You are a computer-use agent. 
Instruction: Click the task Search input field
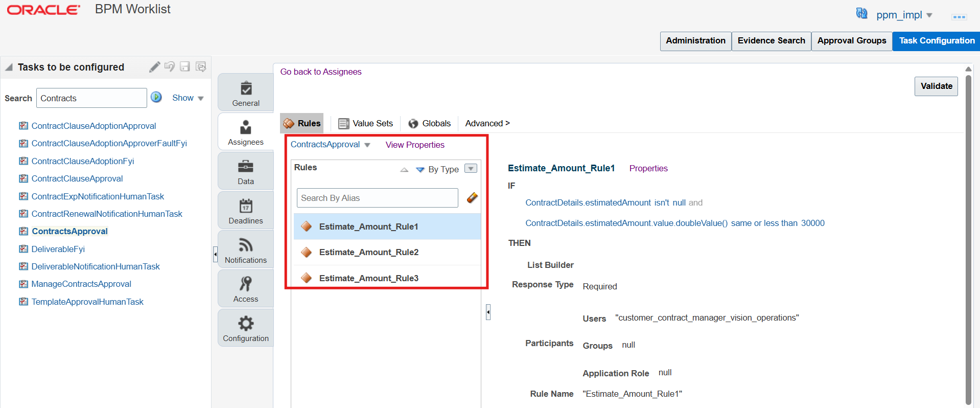pyautogui.click(x=91, y=98)
